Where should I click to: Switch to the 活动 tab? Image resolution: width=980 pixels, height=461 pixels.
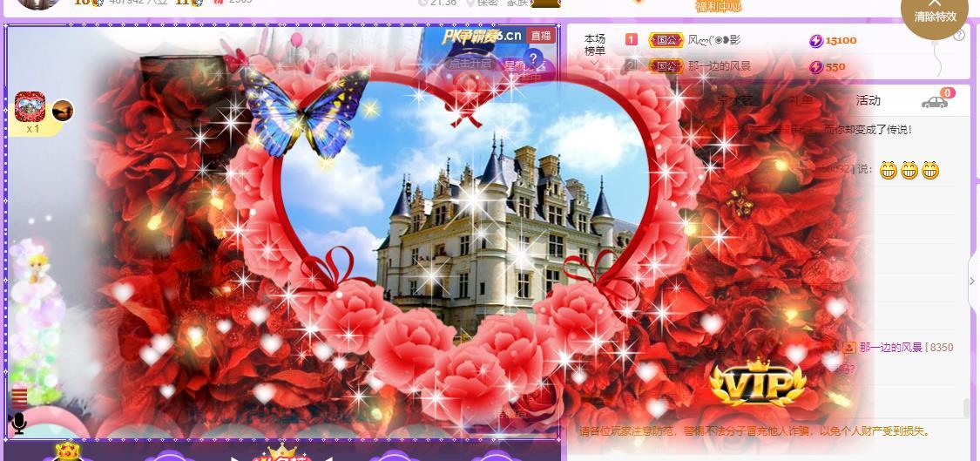[868, 100]
